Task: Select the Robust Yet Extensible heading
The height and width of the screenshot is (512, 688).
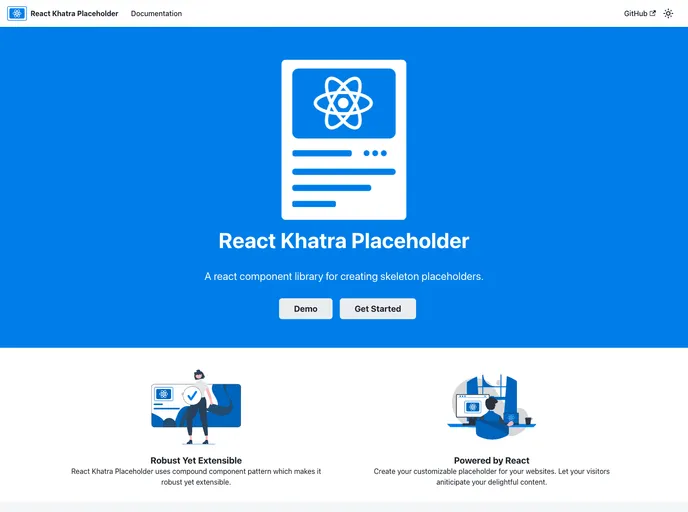Action: [196, 461]
